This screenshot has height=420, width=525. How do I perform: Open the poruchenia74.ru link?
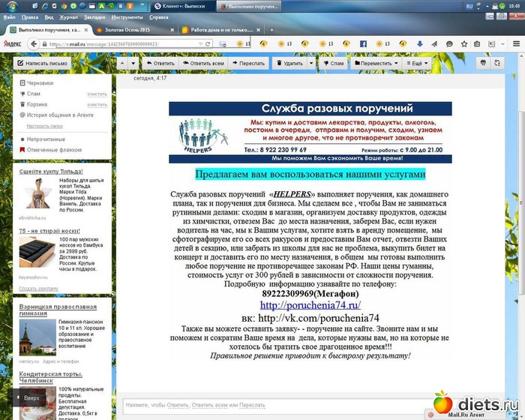(310, 305)
